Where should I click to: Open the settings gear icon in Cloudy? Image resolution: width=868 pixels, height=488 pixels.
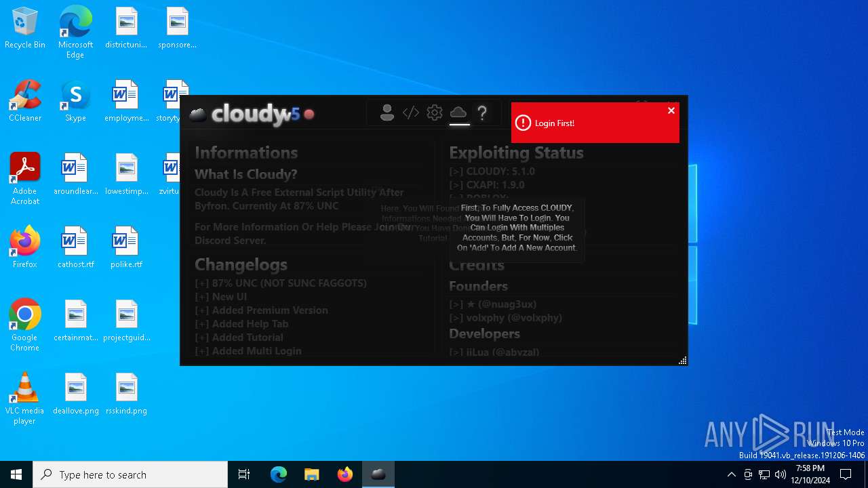point(435,113)
